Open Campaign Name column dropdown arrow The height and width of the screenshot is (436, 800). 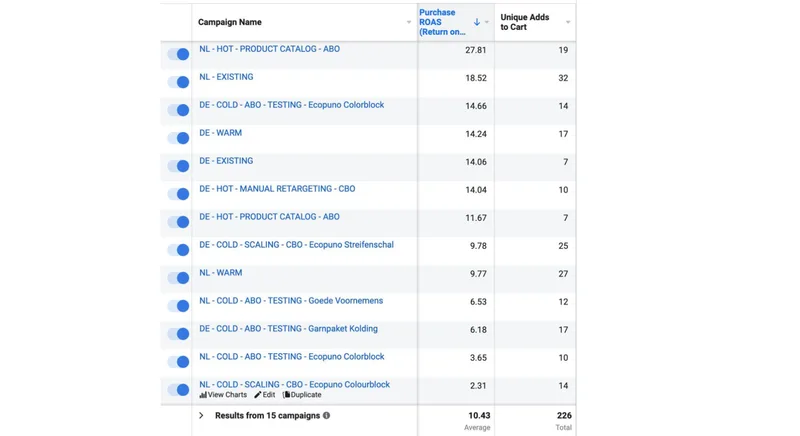pos(409,22)
